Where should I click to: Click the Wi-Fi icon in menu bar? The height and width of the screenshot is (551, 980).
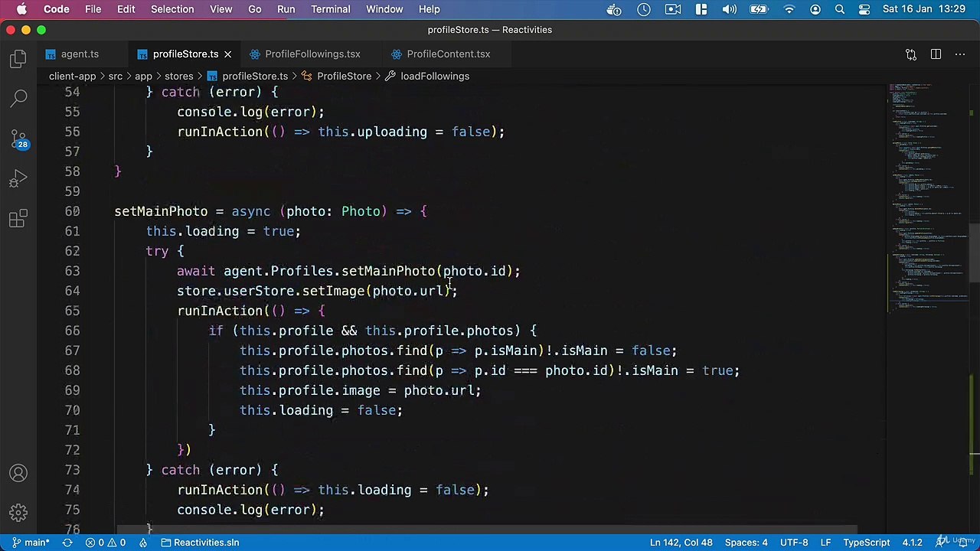(789, 9)
